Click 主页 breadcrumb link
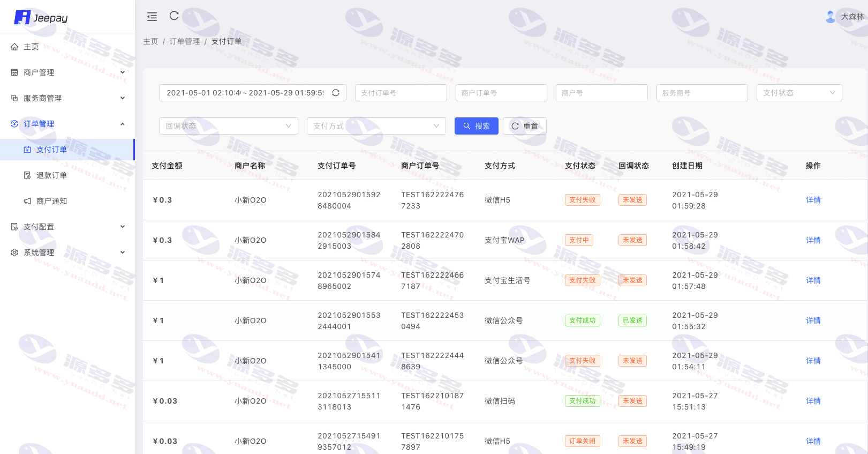This screenshot has width=868, height=454. tap(151, 41)
